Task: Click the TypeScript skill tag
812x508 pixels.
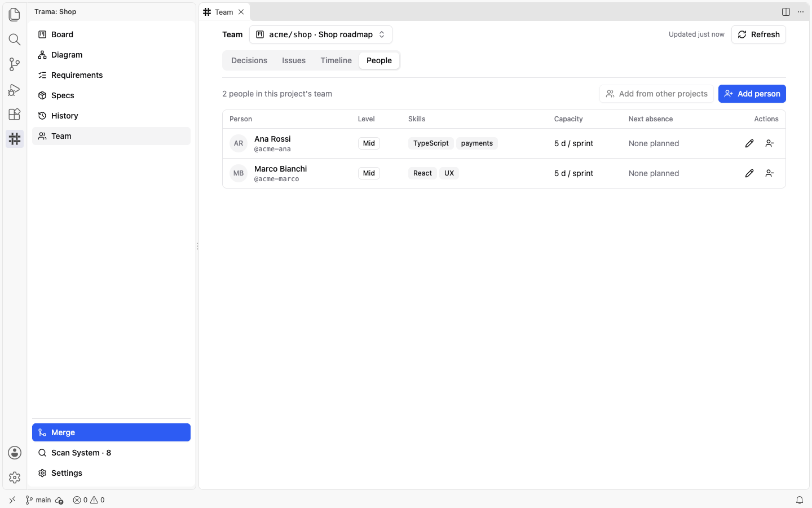Action: coord(431,143)
